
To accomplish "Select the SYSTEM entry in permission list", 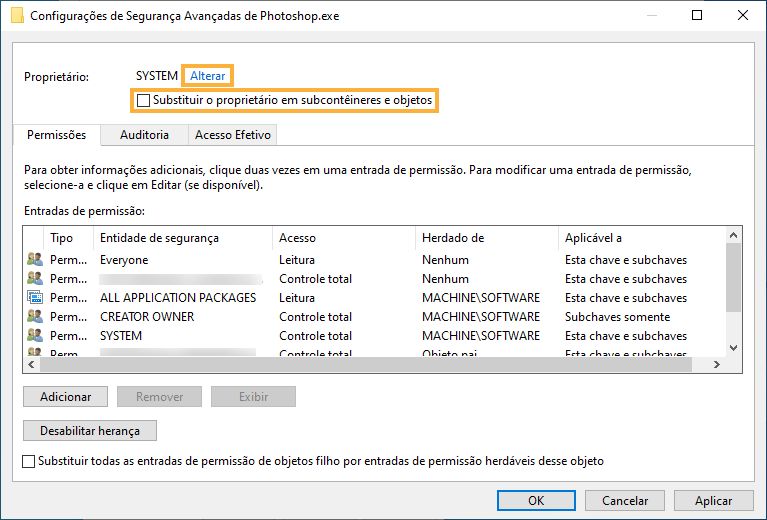I will point(374,336).
